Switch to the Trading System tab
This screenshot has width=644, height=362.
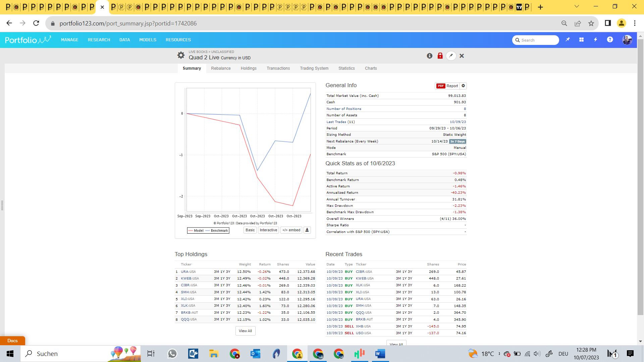314,68
